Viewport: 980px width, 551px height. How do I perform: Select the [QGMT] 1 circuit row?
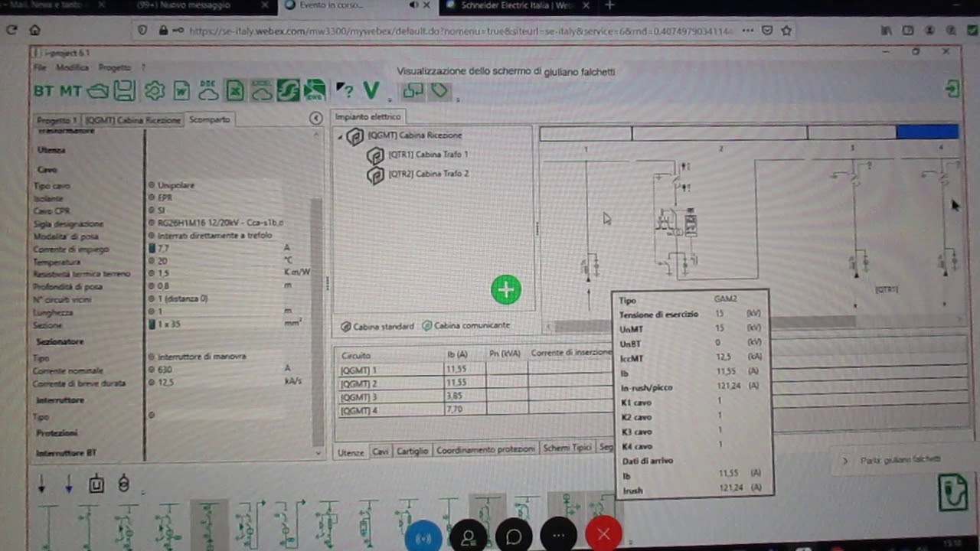tap(473, 370)
